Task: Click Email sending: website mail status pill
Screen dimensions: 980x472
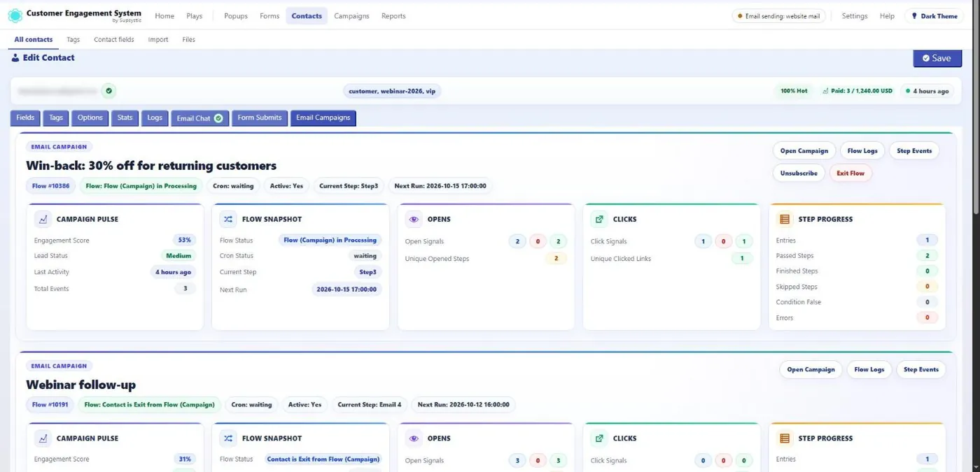Action: 778,16
